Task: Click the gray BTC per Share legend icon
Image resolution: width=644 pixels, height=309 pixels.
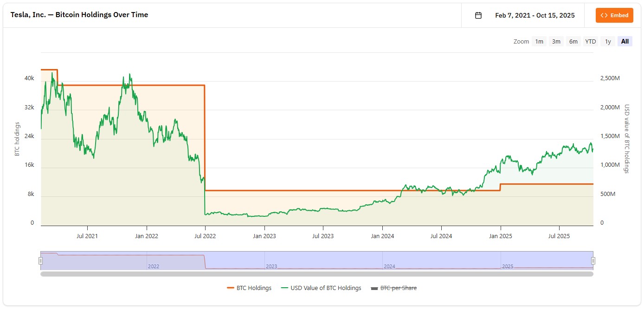Action: pyautogui.click(x=374, y=288)
